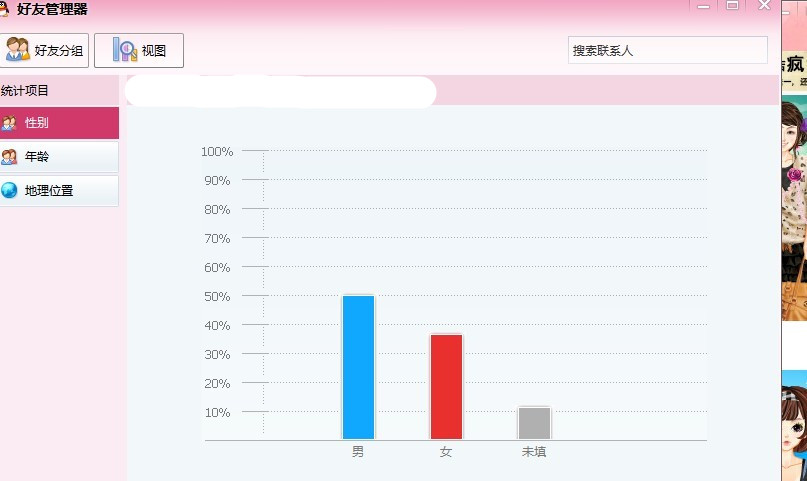Click the magnifier chart icon on 视图
Image resolution: width=807 pixels, height=481 pixels.
(125, 50)
